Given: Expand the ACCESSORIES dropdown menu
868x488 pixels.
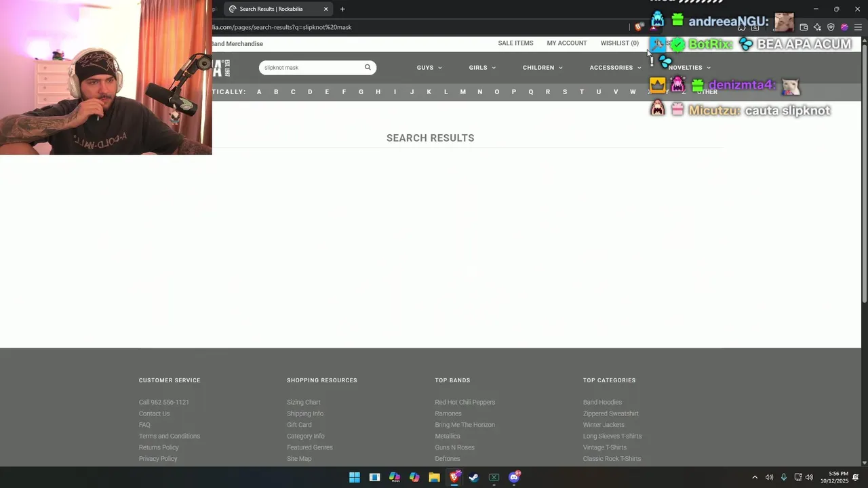Looking at the screenshot, I should pyautogui.click(x=615, y=67).
